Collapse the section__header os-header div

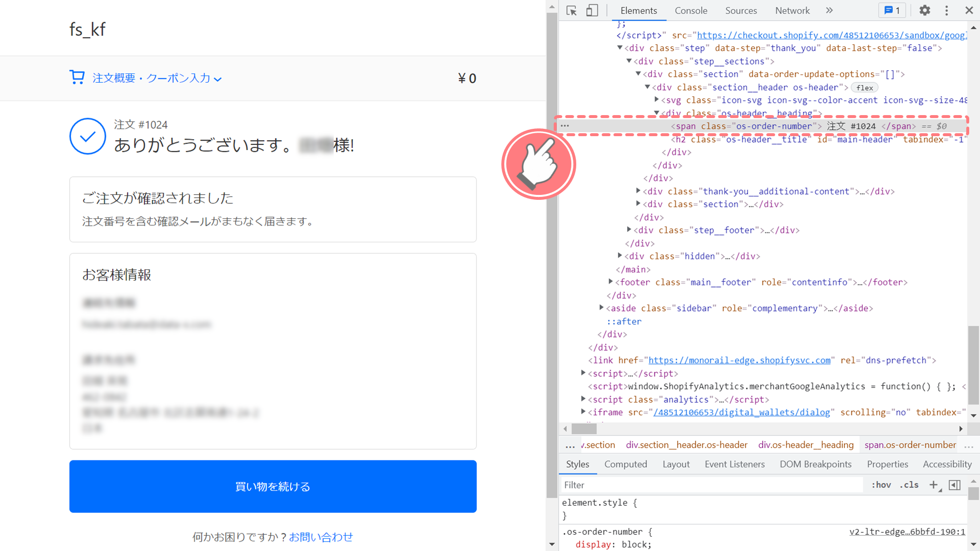(647, 87)
